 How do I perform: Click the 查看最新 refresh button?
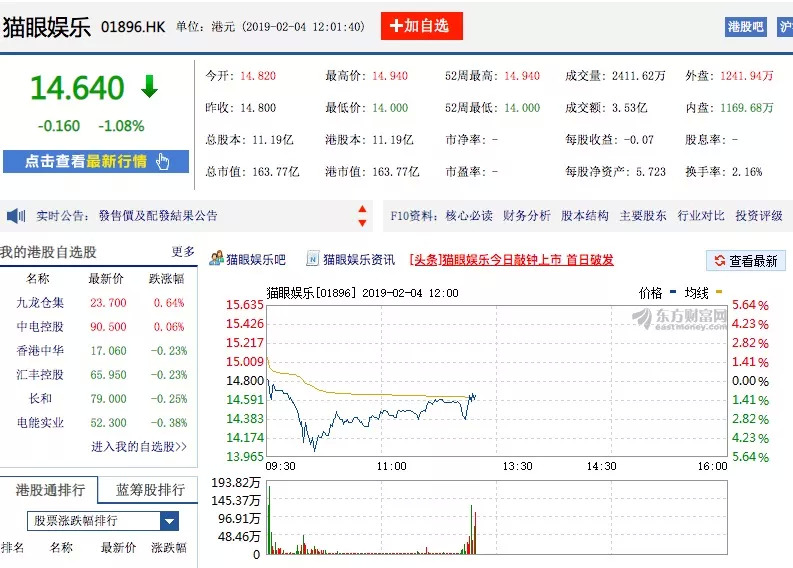[745, 261]
